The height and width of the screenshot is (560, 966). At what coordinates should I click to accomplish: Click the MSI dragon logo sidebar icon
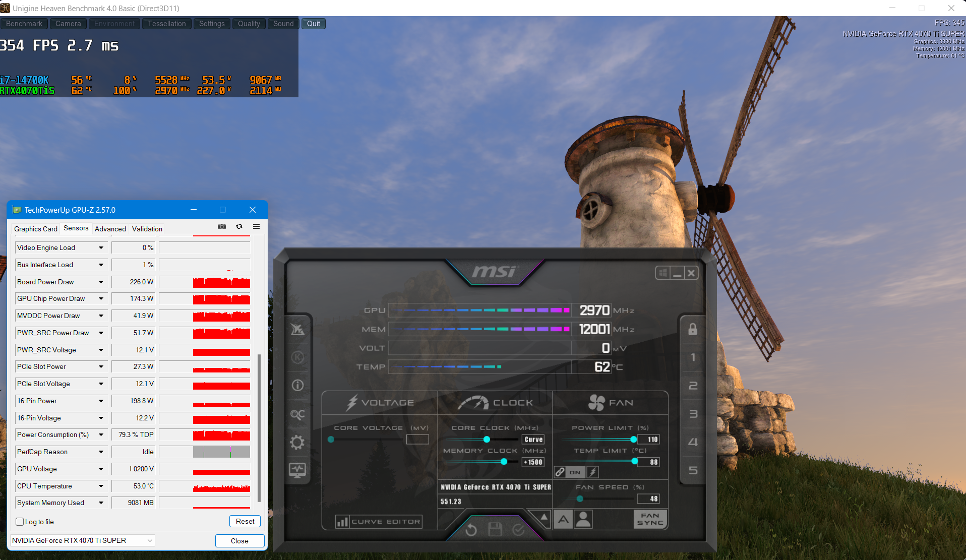coord(297,329)
